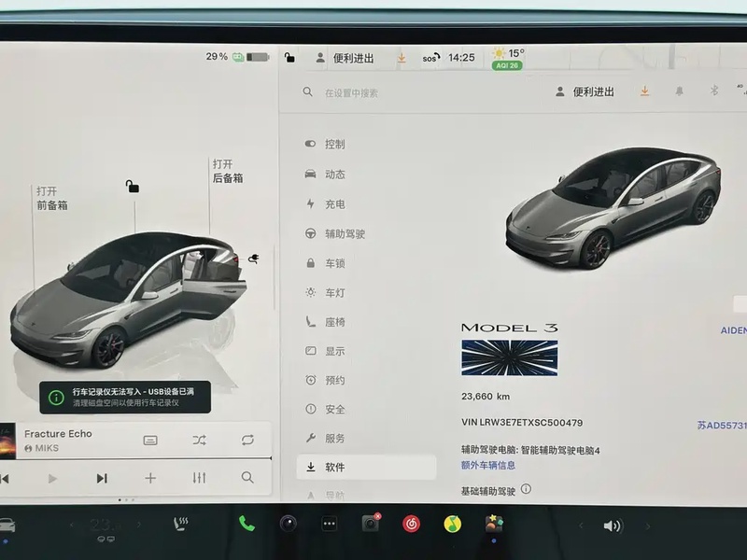Tap the green phone icon
The height and width of the screenshot is (560, 747).
(247, 524)
